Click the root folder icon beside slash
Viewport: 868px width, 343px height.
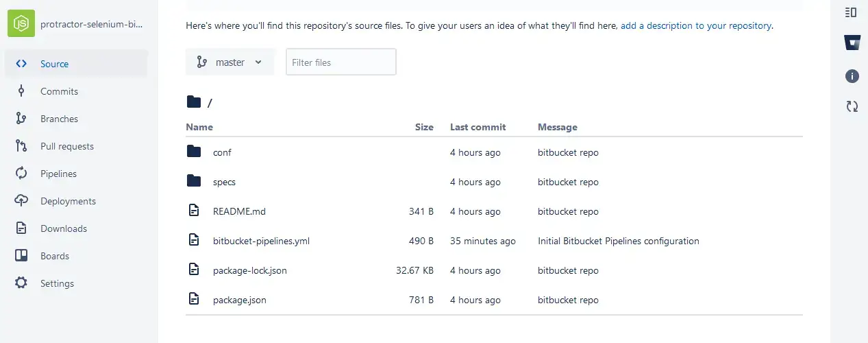(194, 102)
